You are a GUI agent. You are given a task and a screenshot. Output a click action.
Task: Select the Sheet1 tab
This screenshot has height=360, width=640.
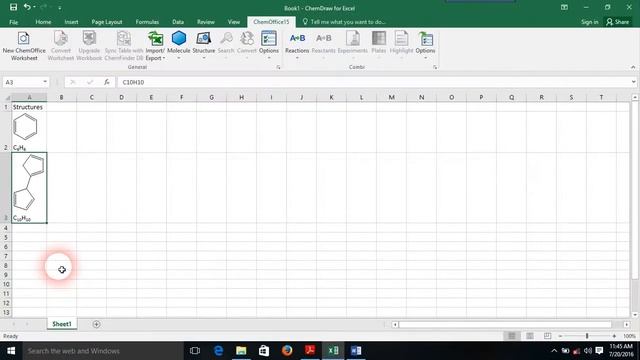coord(62,324)
